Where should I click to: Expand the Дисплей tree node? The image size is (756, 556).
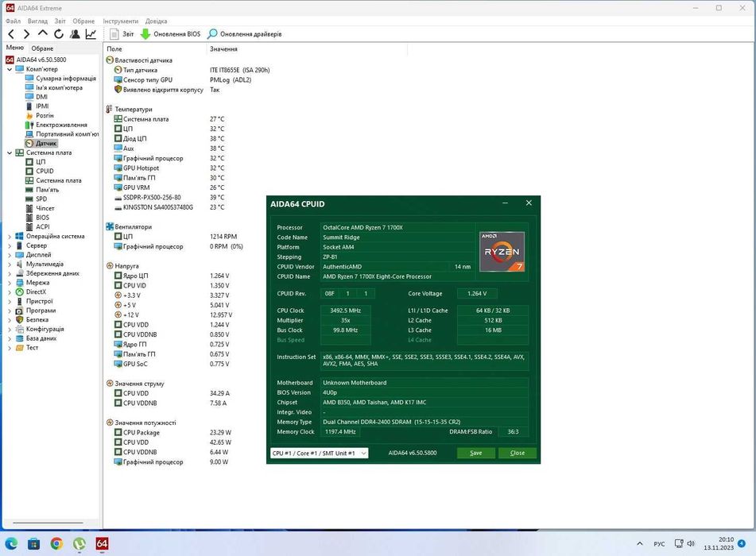10,255
